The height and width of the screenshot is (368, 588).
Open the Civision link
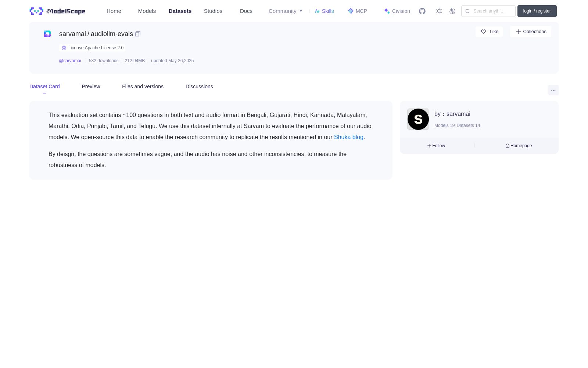pyautogui.click(x=397, y=11)
